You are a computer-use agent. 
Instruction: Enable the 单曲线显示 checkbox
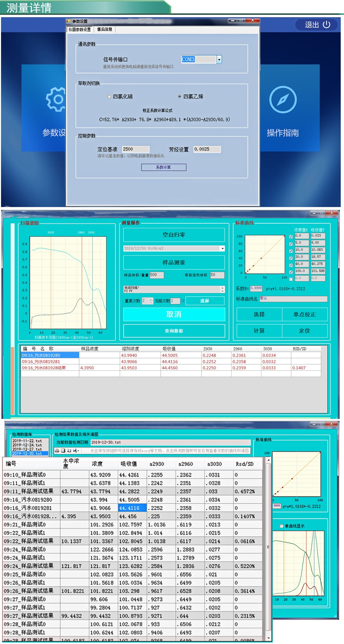(281, 526)
